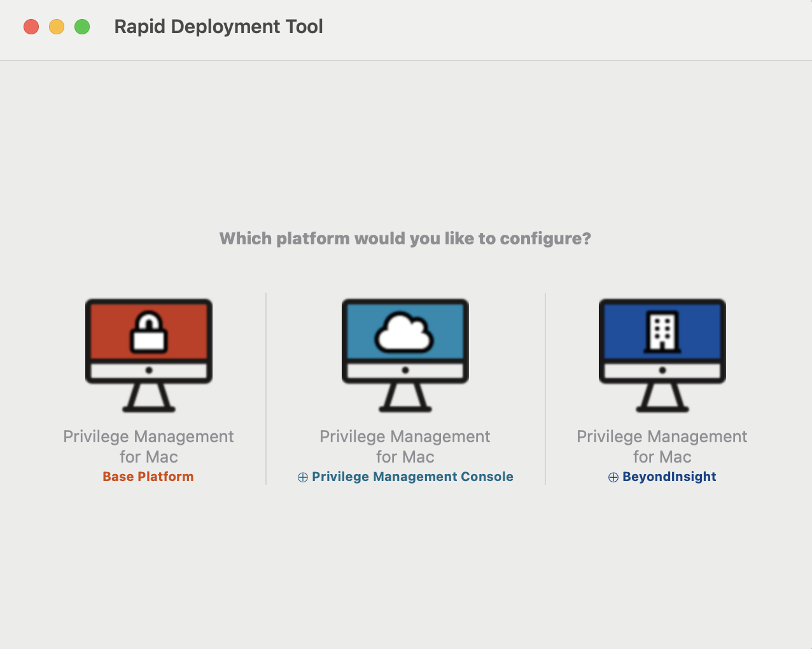
Task: Select Privilege Management for Mac above BeyondInsight option
Action: click(x=662, y=445)
